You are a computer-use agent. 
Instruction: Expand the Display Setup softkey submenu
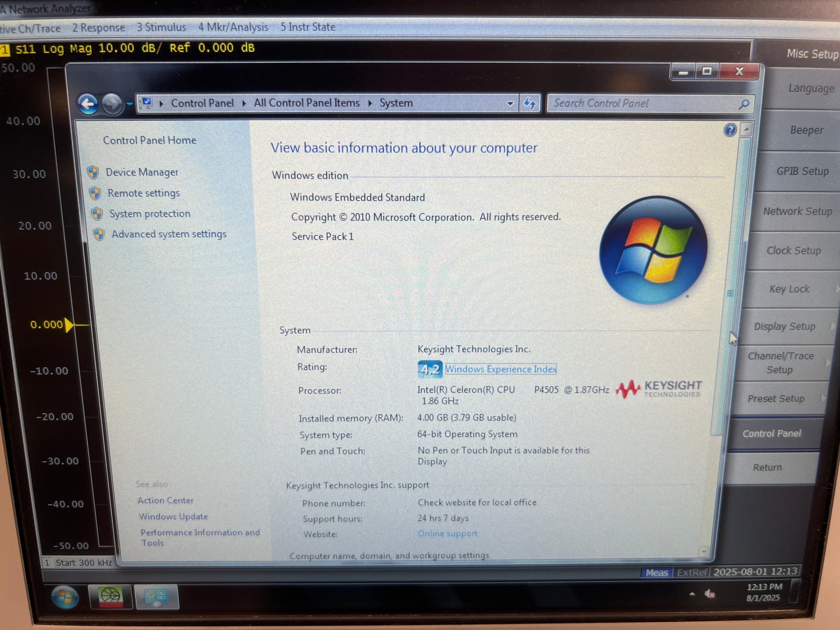click(784, 327)
